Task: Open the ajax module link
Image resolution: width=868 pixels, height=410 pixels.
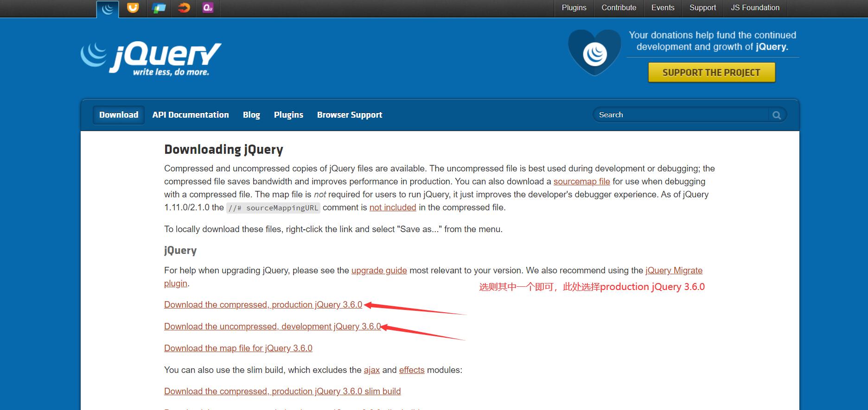Action: tap(371, 370)
